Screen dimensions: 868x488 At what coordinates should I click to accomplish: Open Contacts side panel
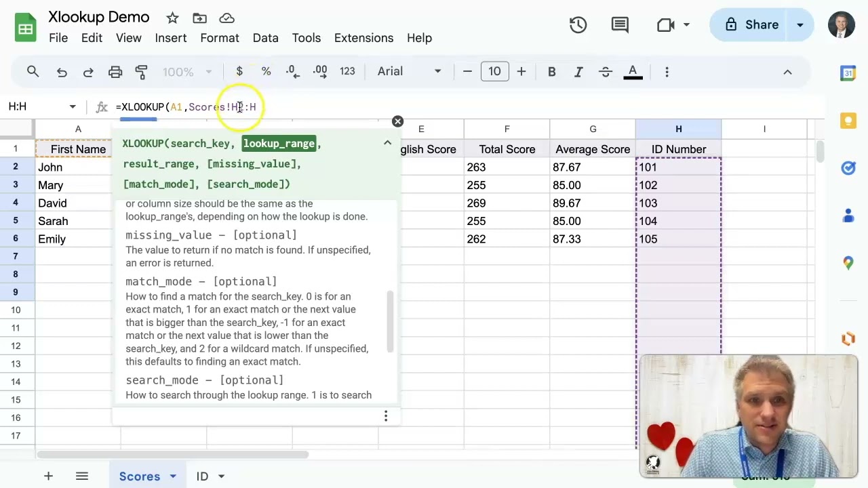848,216
